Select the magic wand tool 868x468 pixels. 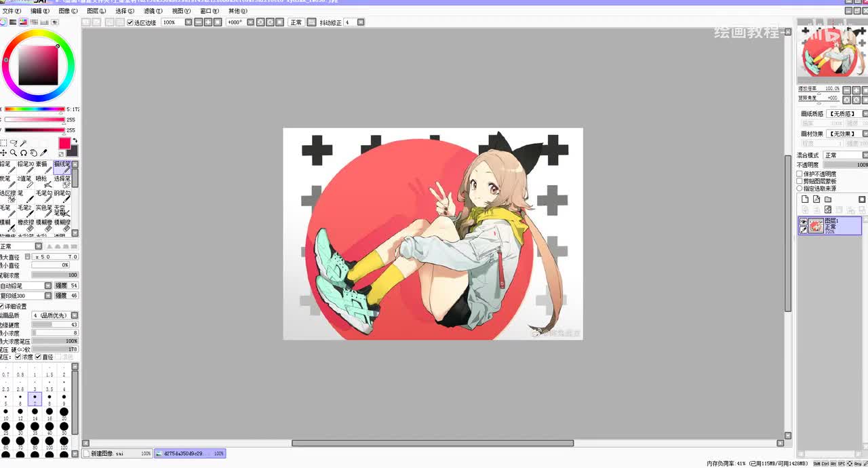(23, 143)
